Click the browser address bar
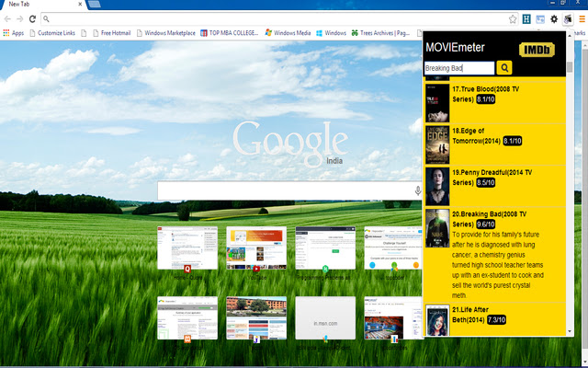This screenshot has height=368, width=588. (274, 18)
